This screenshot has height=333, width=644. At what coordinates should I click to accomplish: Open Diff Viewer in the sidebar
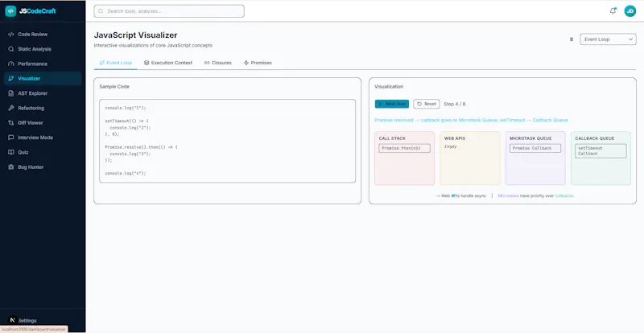[43, 123]
